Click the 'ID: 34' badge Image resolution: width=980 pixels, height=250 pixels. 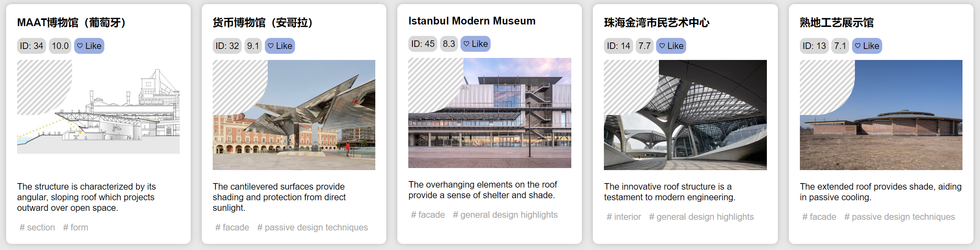[31, 46]
